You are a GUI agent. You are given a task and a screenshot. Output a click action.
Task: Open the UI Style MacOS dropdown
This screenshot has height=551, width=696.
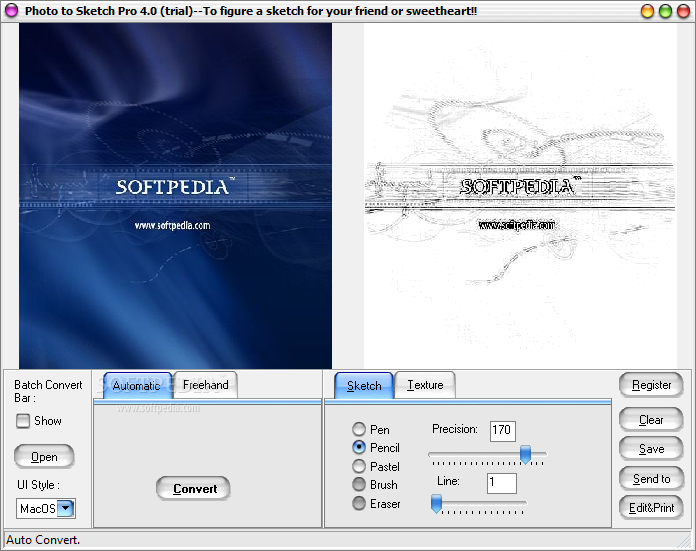pos(66,508)
